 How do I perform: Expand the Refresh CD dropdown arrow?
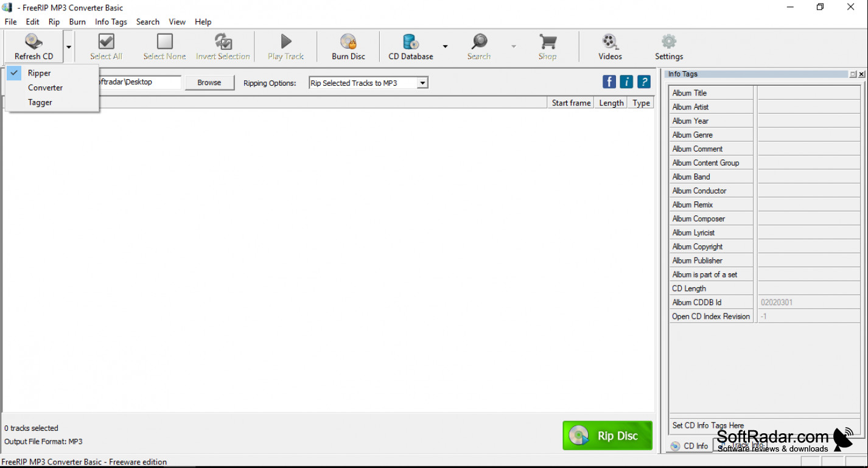coord(69,46)
